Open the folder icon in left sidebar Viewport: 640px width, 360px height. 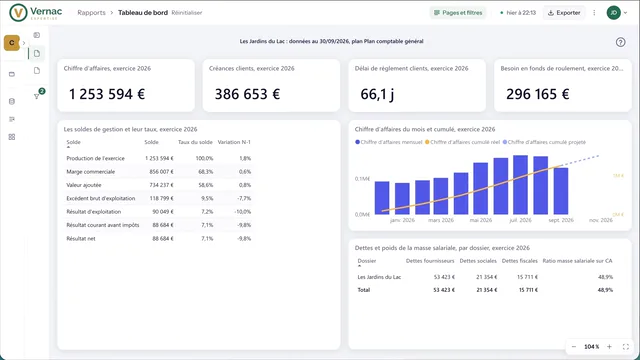tap(12, 74)
